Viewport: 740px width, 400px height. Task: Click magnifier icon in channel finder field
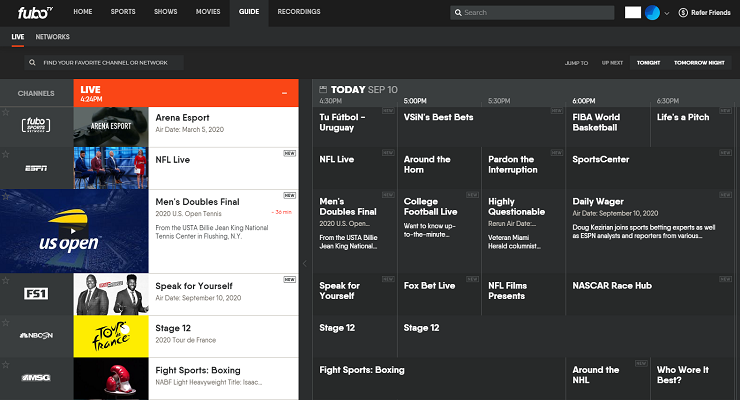click(x=32, y=63)
